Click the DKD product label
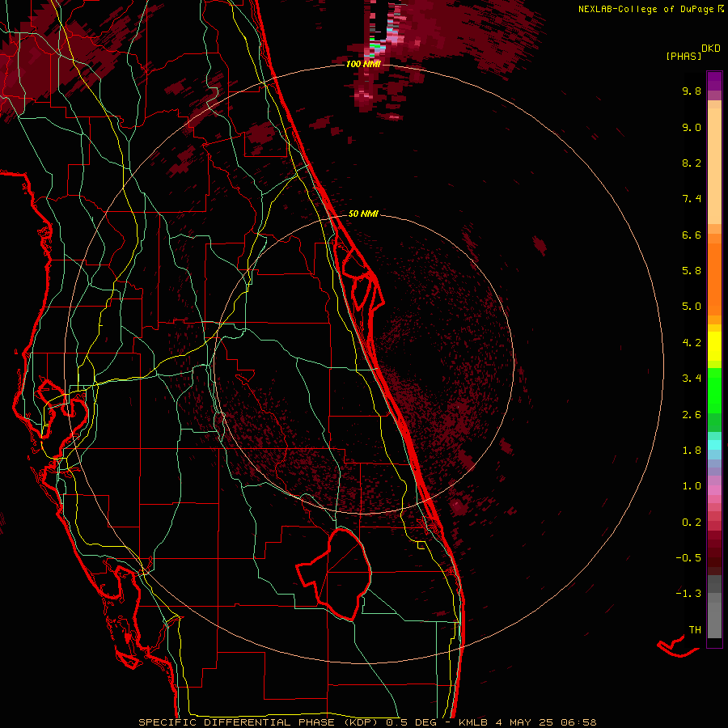Screen dimensions: 728x728 pos(710,49)
